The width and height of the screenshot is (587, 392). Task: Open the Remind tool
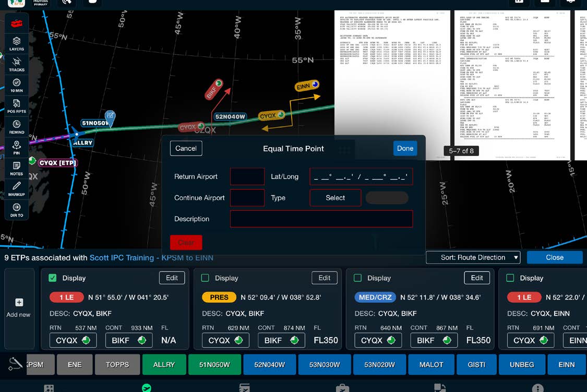(x=17, y=127)
